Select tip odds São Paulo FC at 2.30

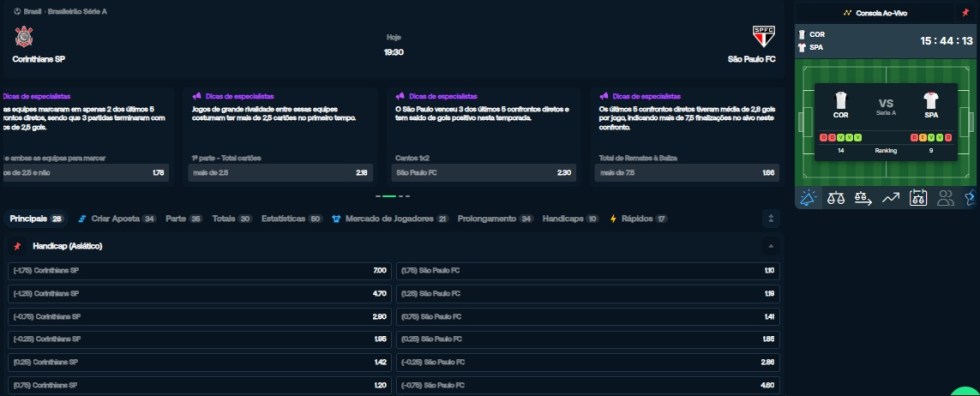[484, 173]
